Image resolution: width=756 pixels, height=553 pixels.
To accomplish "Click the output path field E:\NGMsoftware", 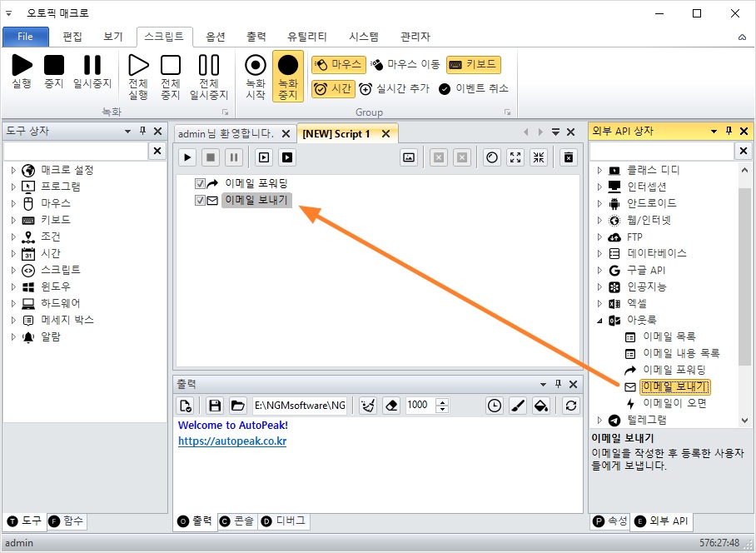I will [x=300, y=406].
